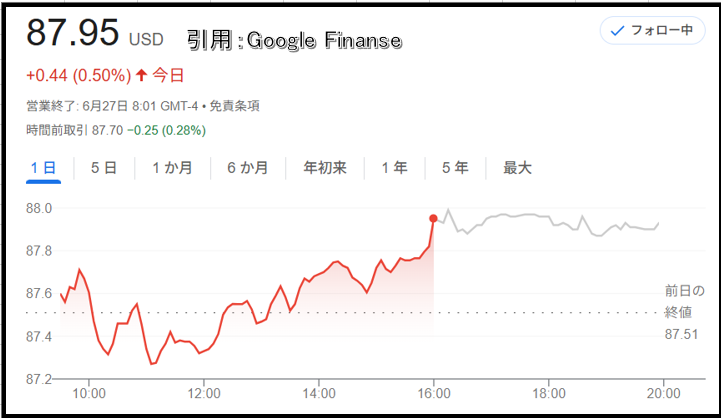Viewport: 721px width, 418px height.
Task: Switch to the 5日 tab
Action: pos(103,168)
